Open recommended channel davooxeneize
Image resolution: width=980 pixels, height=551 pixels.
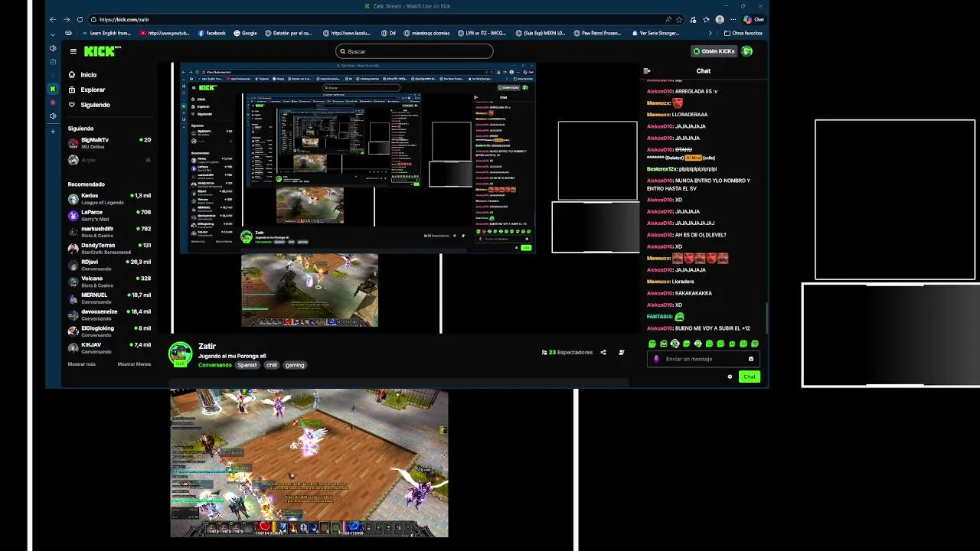pyautogui.click(x=109, y=315)
